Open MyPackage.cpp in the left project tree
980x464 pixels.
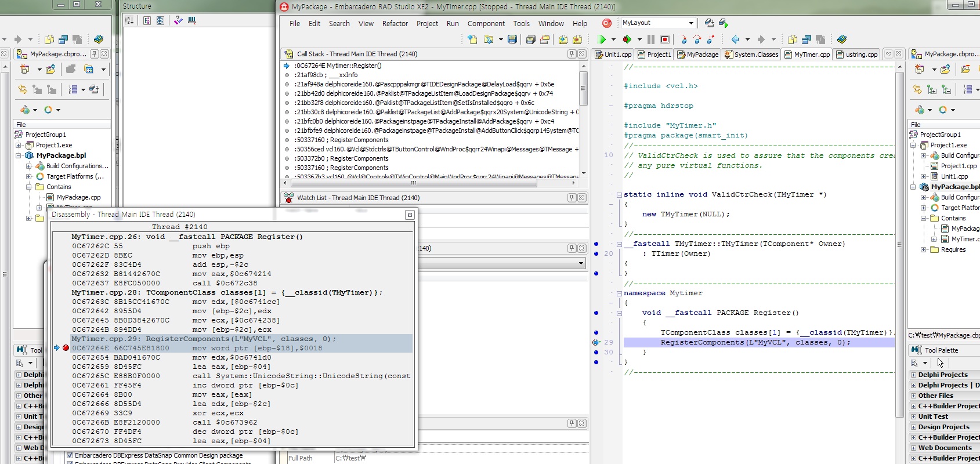pos(78,197)
